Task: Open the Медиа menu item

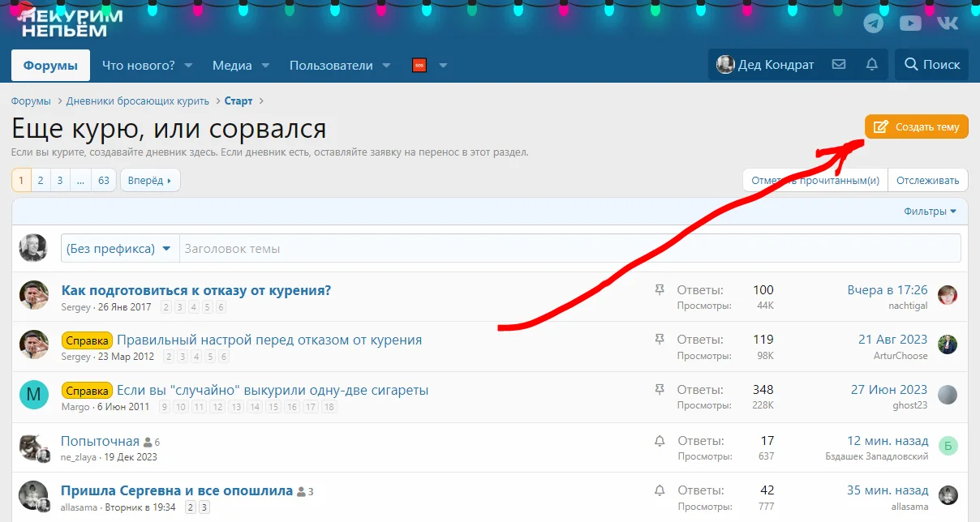Action: coord(232,65)
